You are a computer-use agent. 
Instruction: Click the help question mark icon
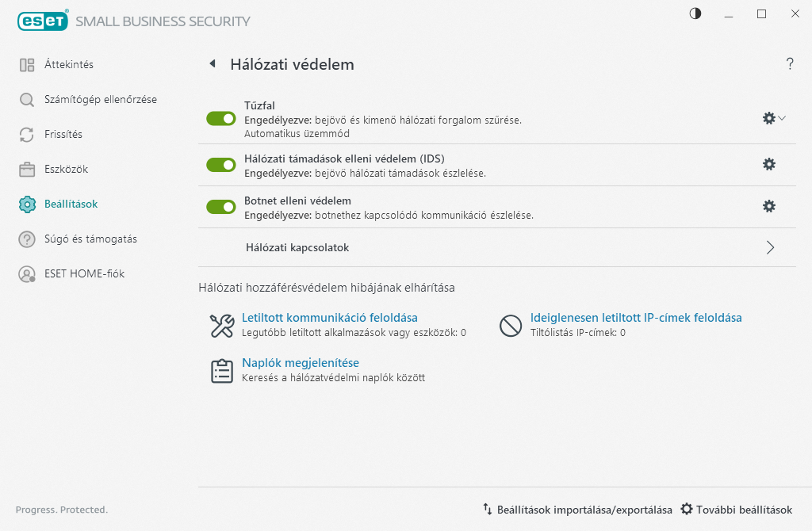(790, 64)
